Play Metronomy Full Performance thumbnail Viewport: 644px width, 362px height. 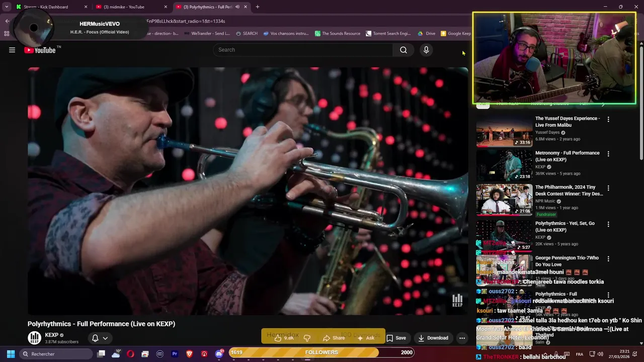click(504, 165)
